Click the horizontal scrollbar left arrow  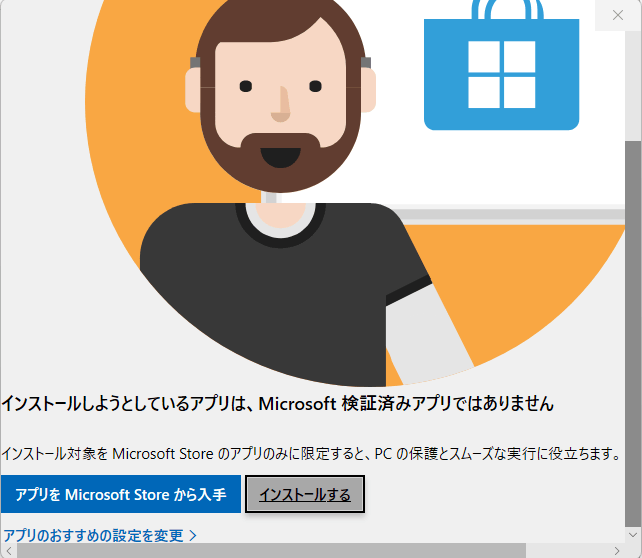click(x=9, y=551)
